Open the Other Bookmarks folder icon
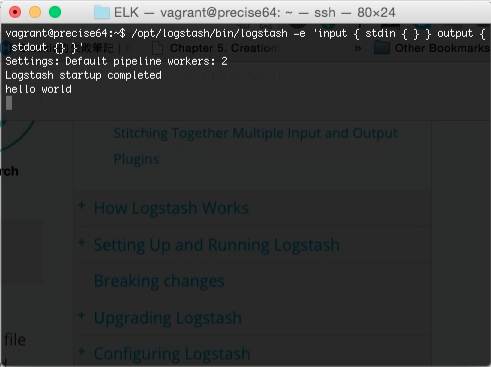Viewport: 491px width, 367px height. click(382, 48)
